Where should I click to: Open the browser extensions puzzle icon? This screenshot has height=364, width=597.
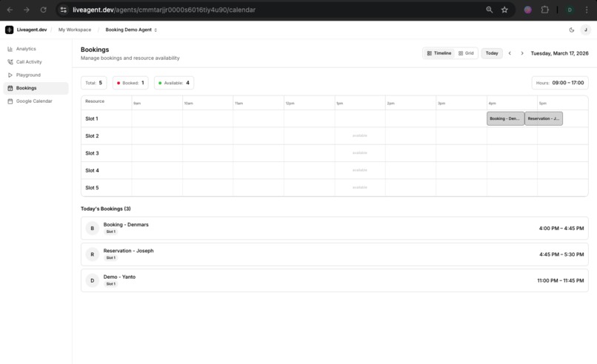coord(545,10)
